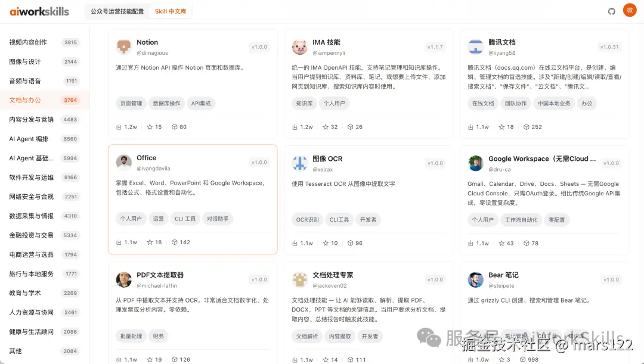Screen dimensions: 644x364
Task: Open the PDF文本提取器 title
Action: (x=160, y=275)
